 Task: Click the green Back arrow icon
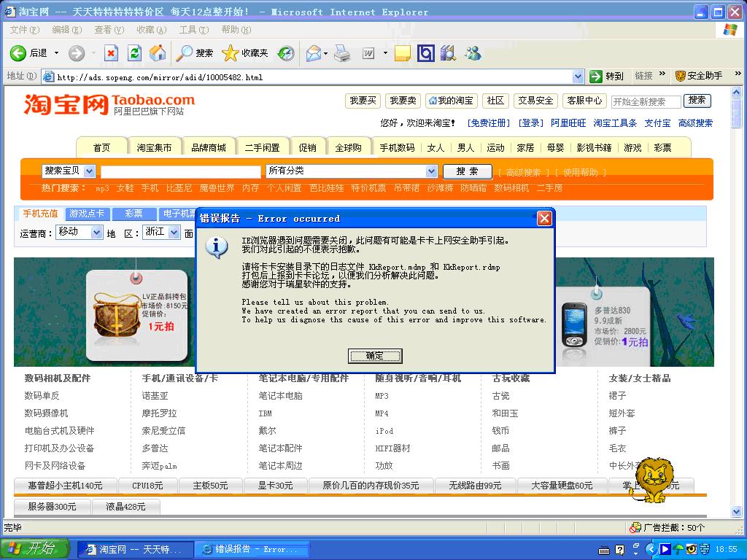coord(18,52)
